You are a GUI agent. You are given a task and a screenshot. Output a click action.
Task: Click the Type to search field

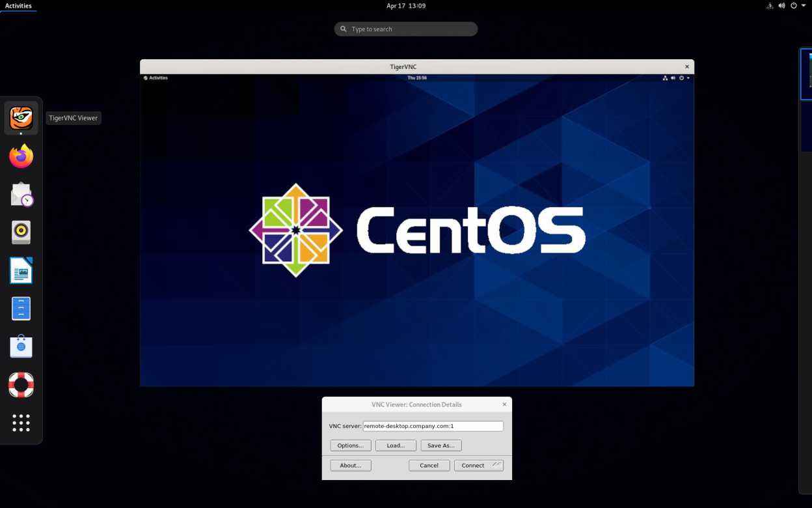[x=406, y=29]
